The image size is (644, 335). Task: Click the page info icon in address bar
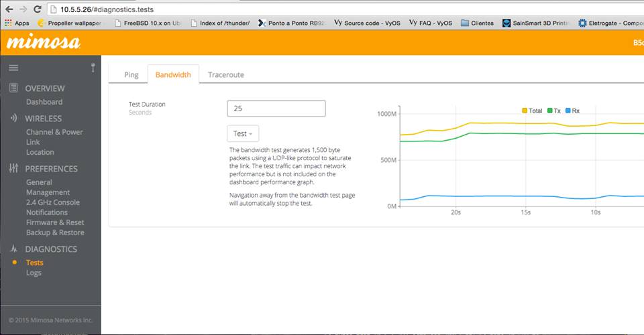[53, 9]
